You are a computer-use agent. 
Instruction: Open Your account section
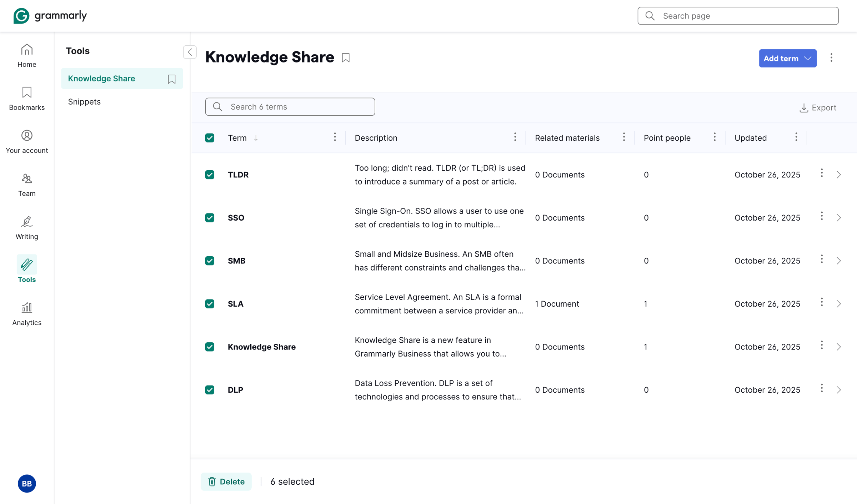[x=27, y=142]
